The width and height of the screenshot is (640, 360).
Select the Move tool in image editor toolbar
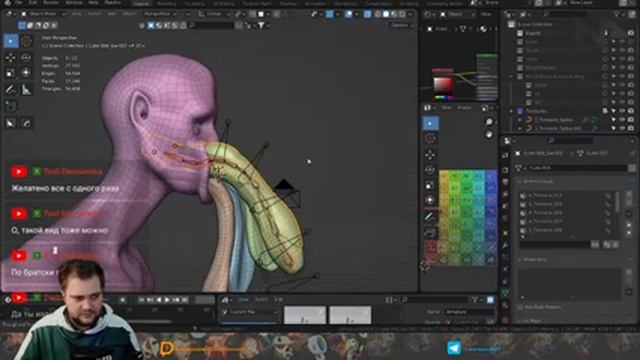[x=430, y=155]
